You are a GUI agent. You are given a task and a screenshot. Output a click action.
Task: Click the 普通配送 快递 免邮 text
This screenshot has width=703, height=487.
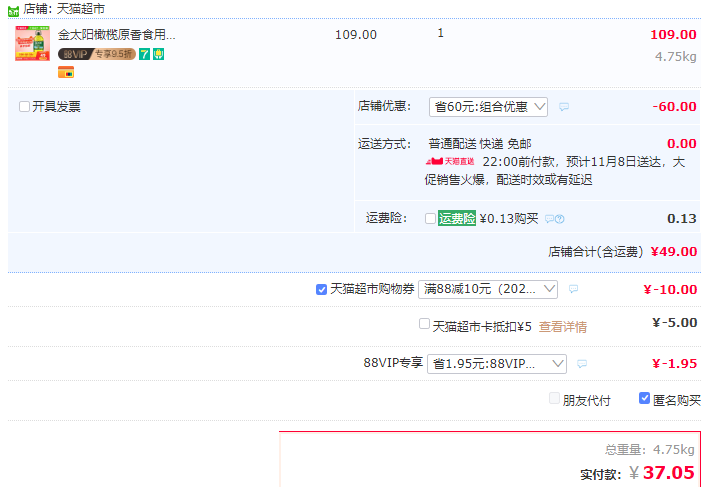click(x=480, y=144)
